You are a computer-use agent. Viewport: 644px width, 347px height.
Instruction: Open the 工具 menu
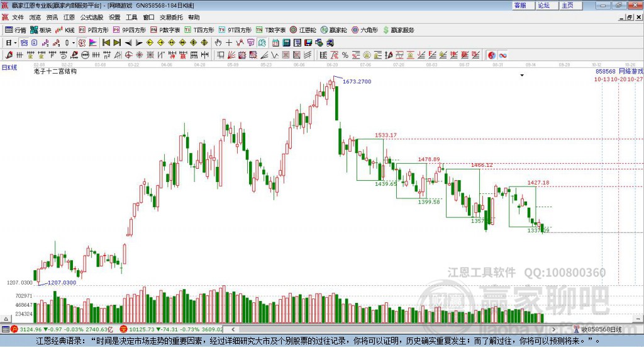(x=131, y=17)
